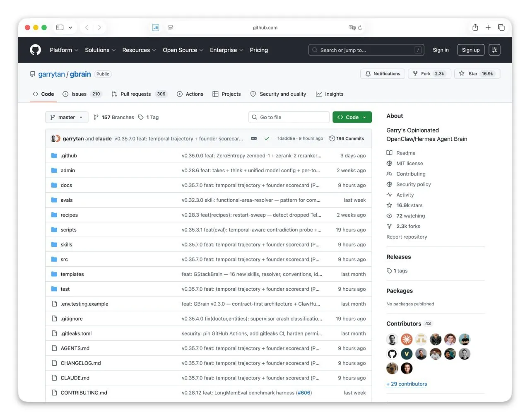Open the master branch selector dropdown
The height and width of the screenshot is (420, 530).
pyautogui.click(x=67, y=117)
